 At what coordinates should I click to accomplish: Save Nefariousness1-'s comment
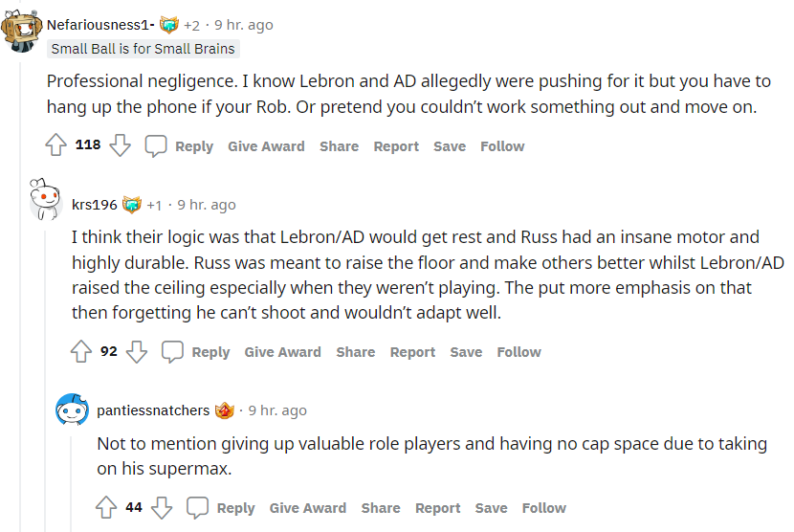point(450,146)
